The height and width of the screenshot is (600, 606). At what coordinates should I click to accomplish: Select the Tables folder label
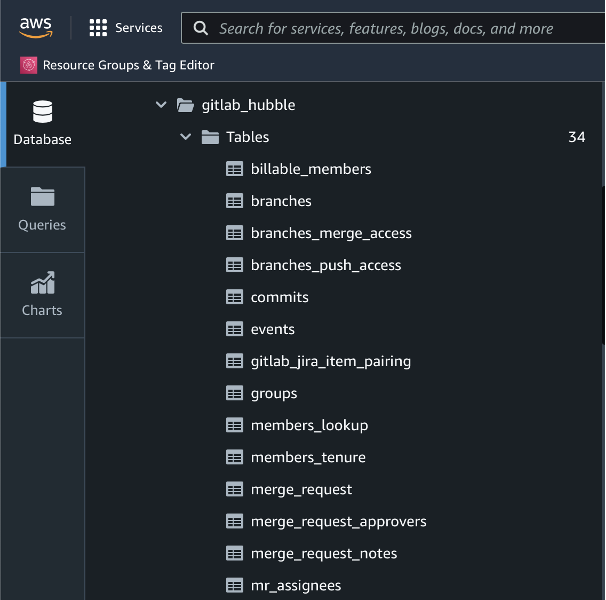tap(248, 137)
